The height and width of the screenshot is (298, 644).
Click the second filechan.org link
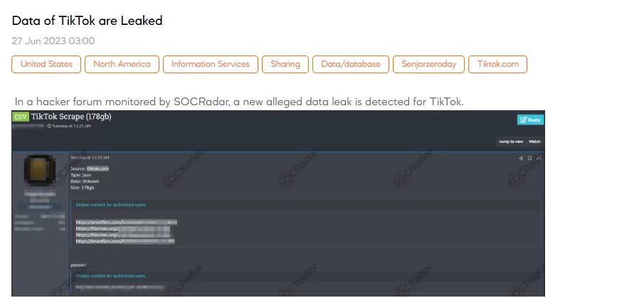122,235
